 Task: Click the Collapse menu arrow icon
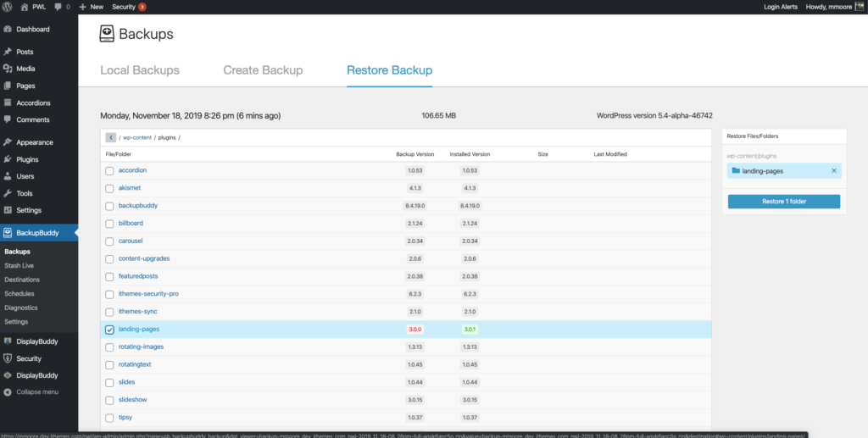coord(7,392)
